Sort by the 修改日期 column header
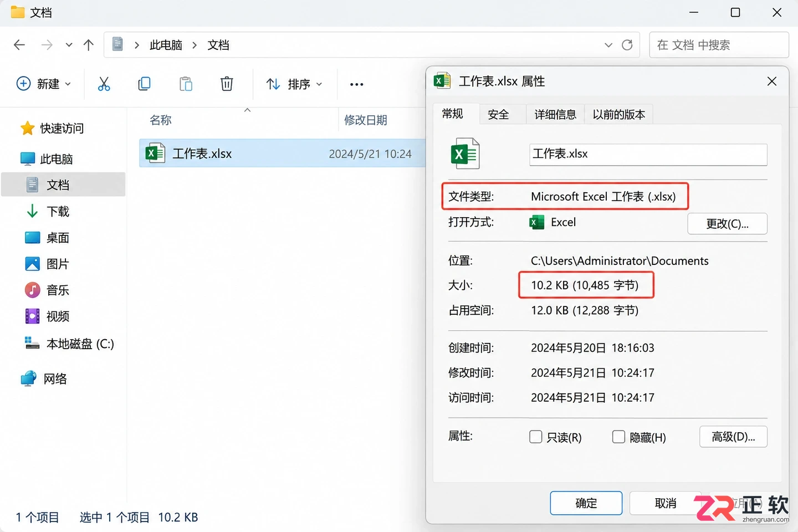This screenshot has height=532, width=798. [366, 120]
